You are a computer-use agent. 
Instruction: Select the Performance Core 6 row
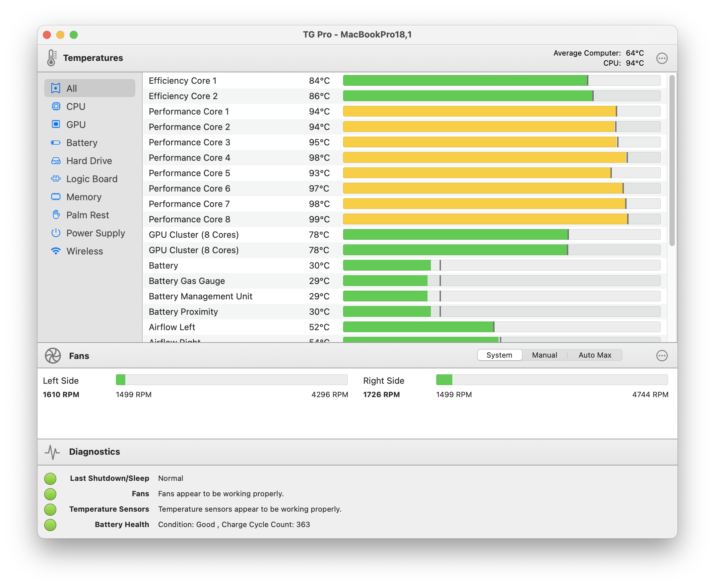click(405, 188)
